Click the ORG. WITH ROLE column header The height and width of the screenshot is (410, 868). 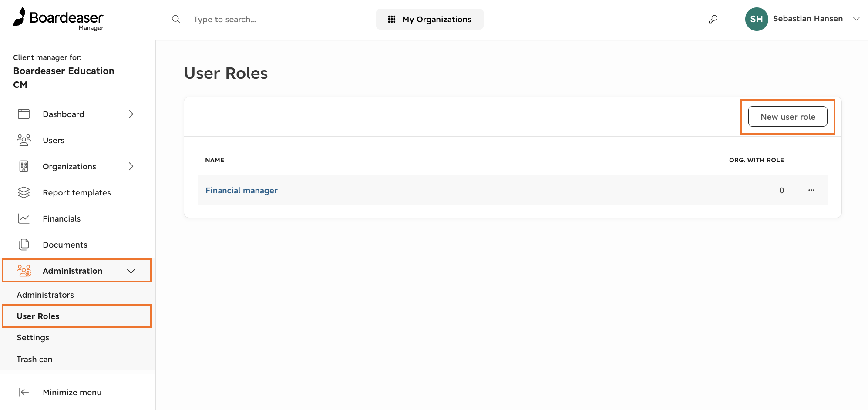(x=757, y=160)
